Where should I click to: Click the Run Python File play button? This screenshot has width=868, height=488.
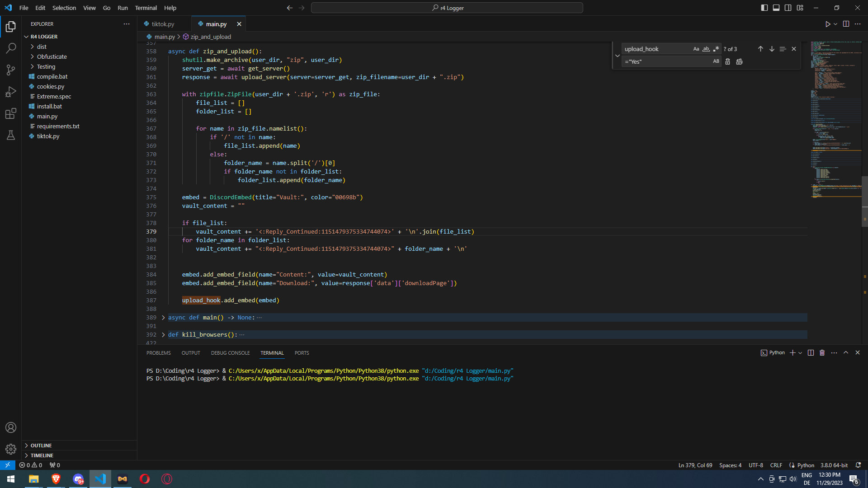[827, 24]
